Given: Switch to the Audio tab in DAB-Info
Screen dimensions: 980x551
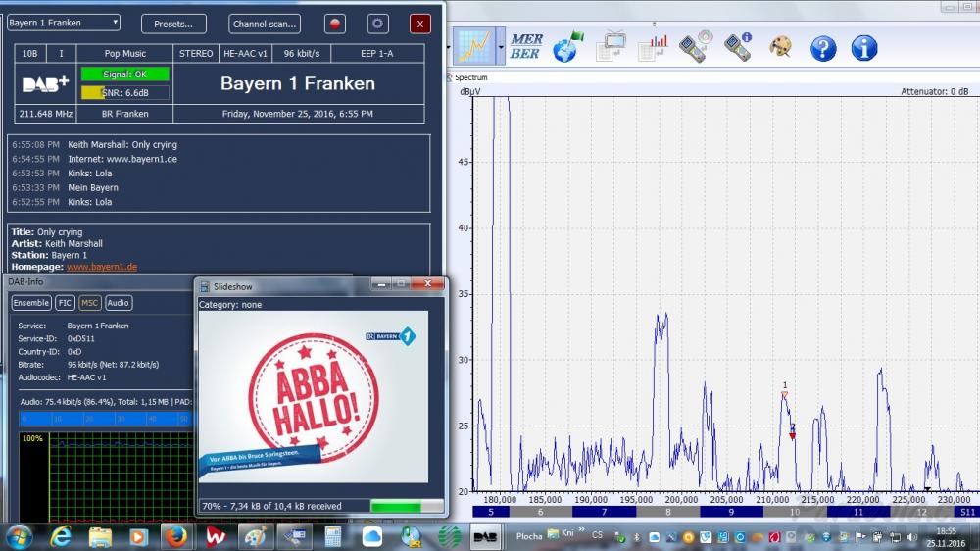Looking at the screenshot, I should click(118, 303).
